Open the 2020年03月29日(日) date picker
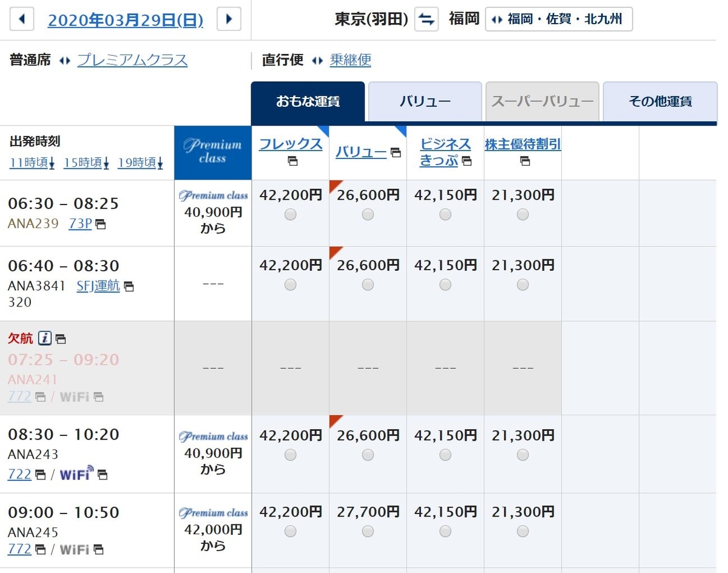 pyautogui.click(x=126, y=20)
